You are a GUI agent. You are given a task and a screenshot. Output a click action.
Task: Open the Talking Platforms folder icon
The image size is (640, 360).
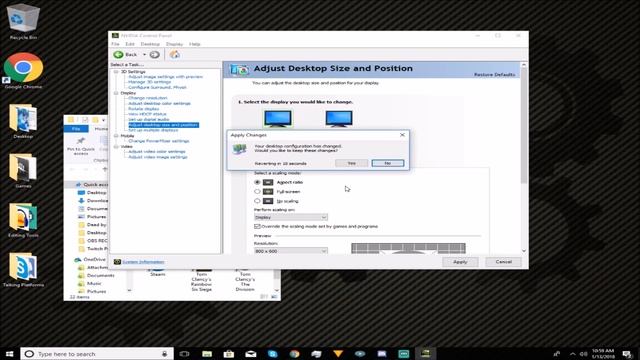(x=23, y=269)
